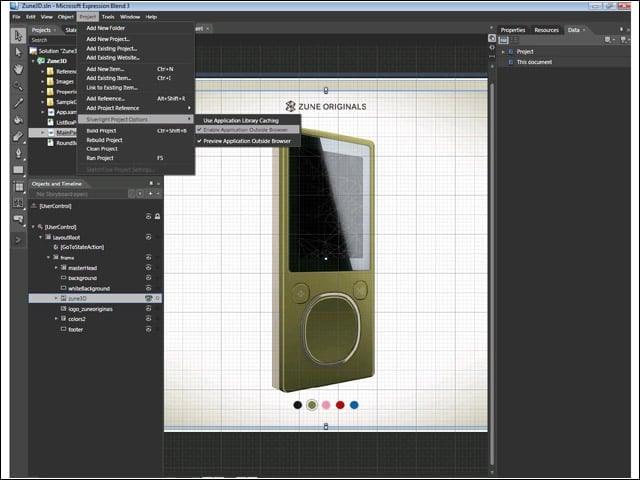Select This document in Data panel

534,62
